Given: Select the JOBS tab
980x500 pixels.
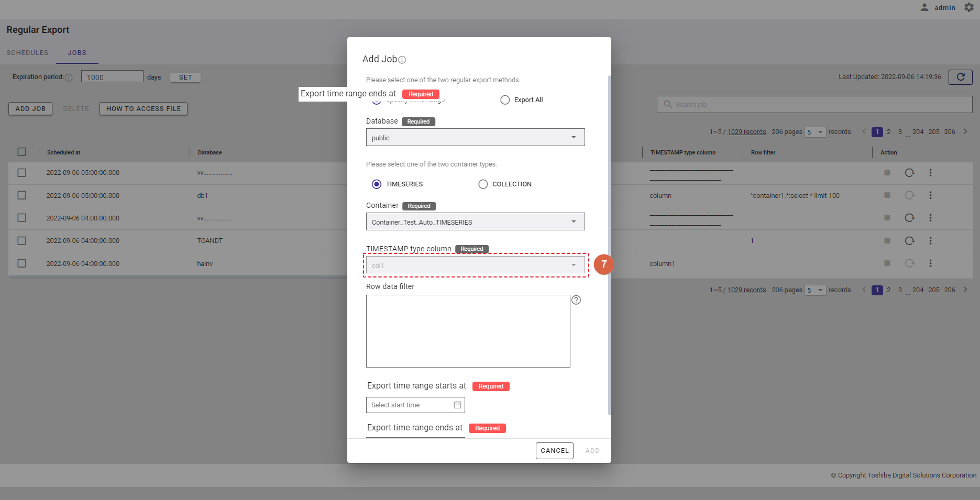Looking at the screenshot, I should click(77, 53).
